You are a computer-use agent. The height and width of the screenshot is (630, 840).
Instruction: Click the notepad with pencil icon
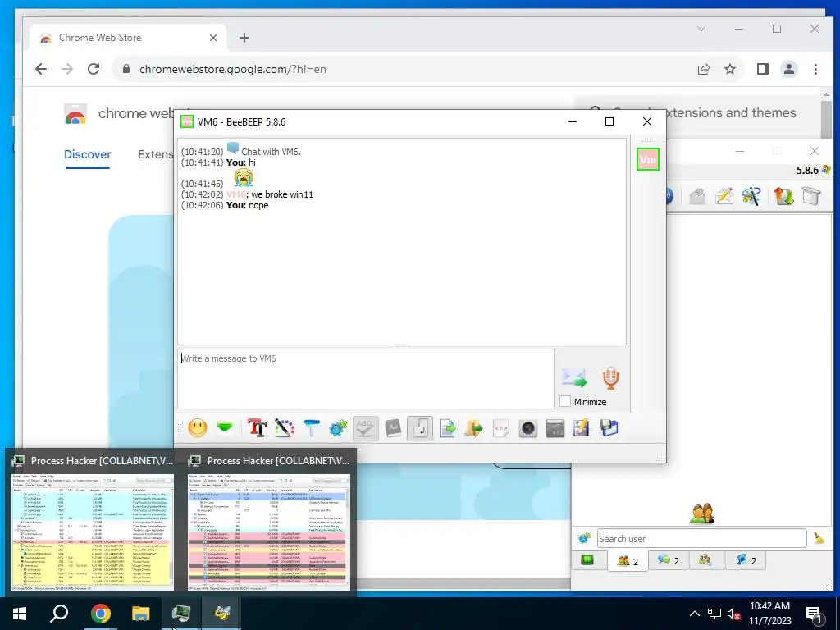(x=582, y=428)
